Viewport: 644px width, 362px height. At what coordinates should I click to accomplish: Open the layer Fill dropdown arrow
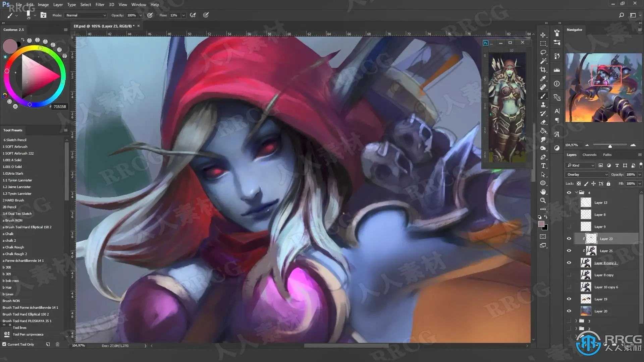[x=640, y=184]
